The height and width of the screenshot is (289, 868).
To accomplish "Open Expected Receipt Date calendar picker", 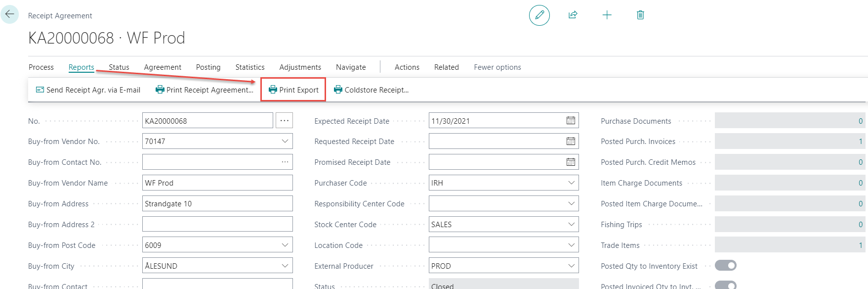I will tap(571, 121).
